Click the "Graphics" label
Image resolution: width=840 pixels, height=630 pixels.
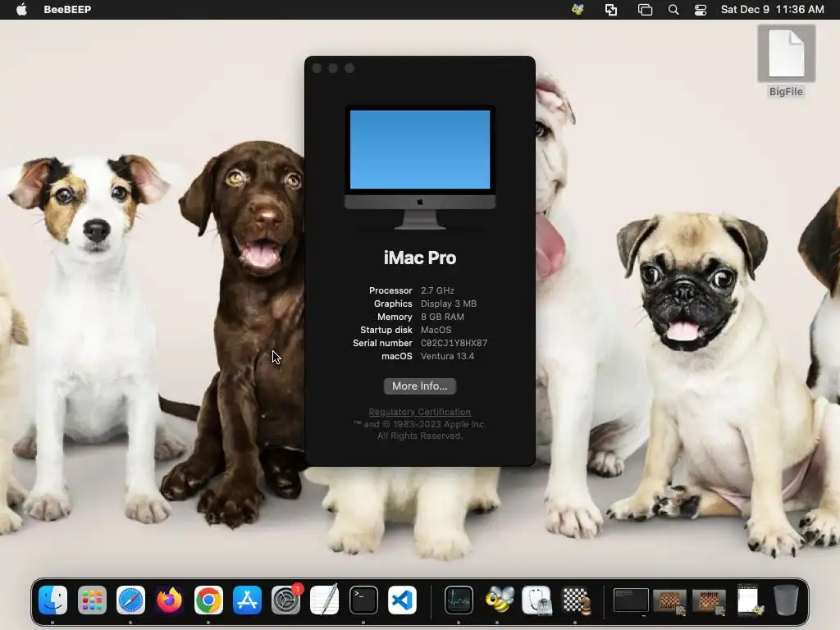pos(393,304)
